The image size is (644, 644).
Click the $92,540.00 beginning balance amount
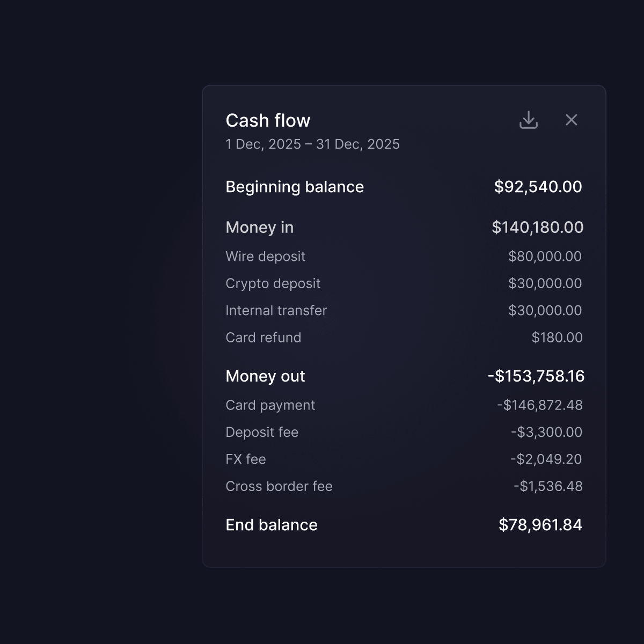538,187
